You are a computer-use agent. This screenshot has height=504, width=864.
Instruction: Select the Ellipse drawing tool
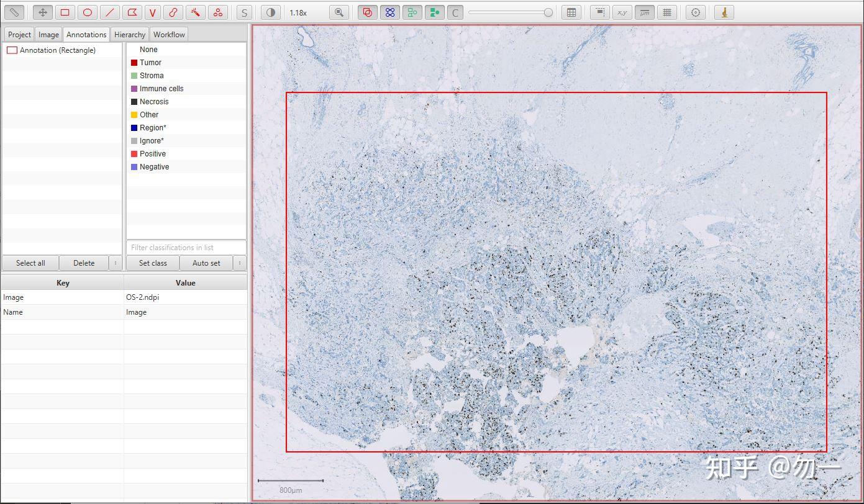pos(88,12)
